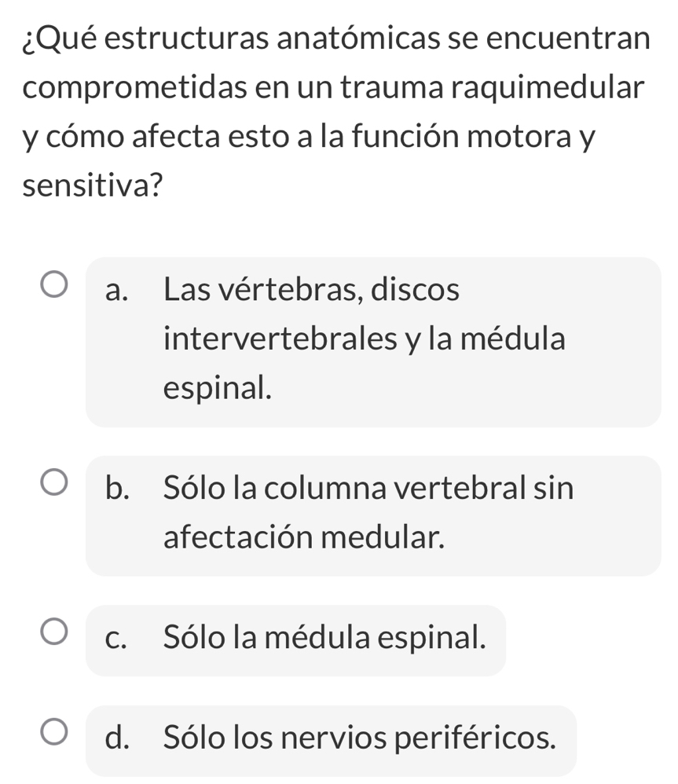Click the 'c.' option letter label
This screenshot has width=678, height=784.
pos(116,639)
